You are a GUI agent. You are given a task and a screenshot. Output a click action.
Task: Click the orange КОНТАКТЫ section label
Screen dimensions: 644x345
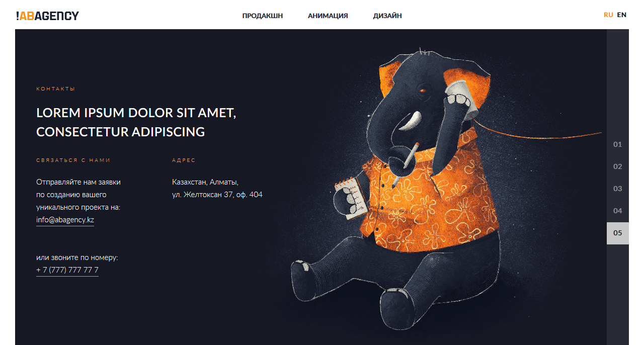(56, 89)
